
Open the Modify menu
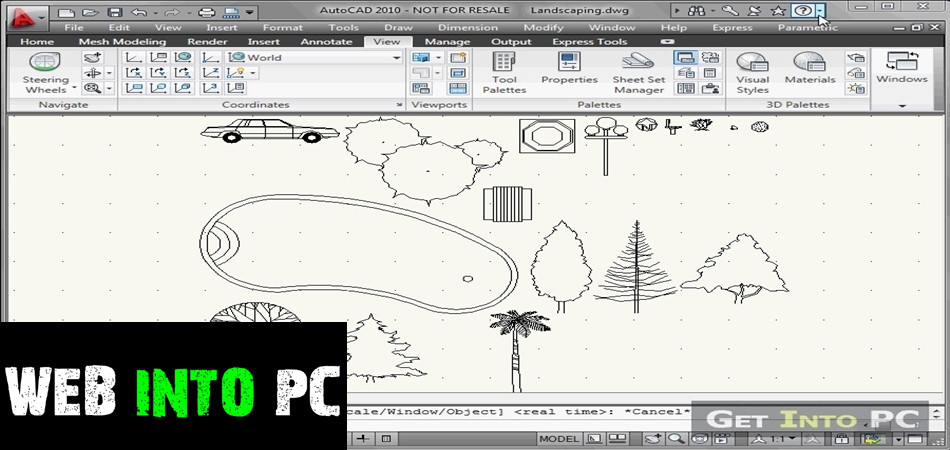pyautogui.click(x=543, y=27)
